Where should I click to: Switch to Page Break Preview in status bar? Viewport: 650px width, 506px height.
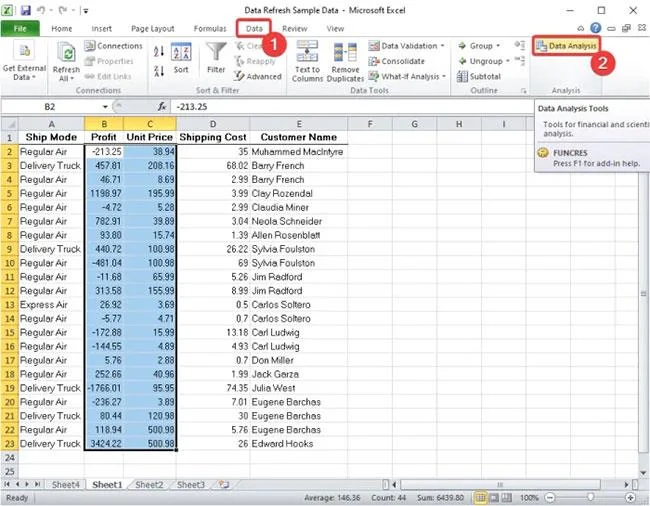[x=507, y=497]
